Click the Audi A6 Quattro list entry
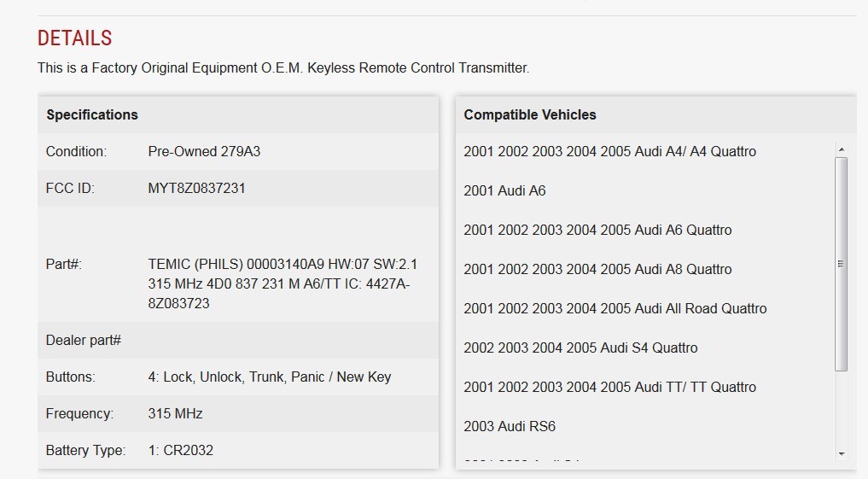 pos(597,230)
